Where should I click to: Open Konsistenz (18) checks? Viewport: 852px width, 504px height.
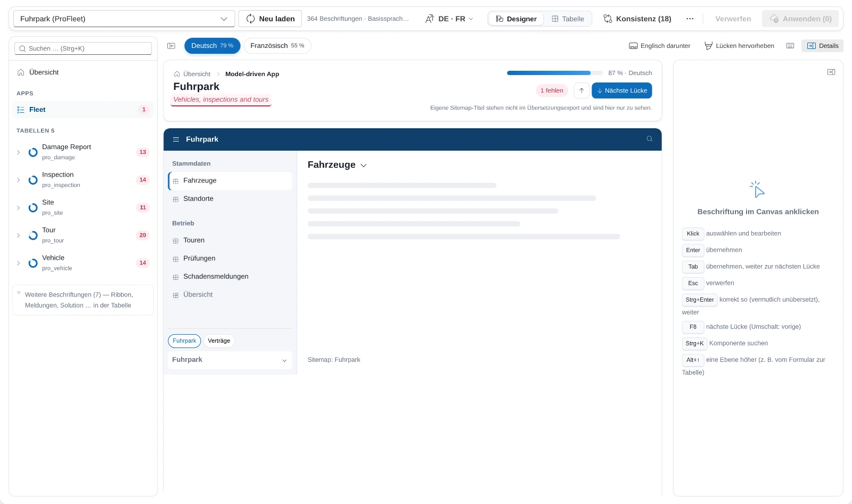coord(637,19)
